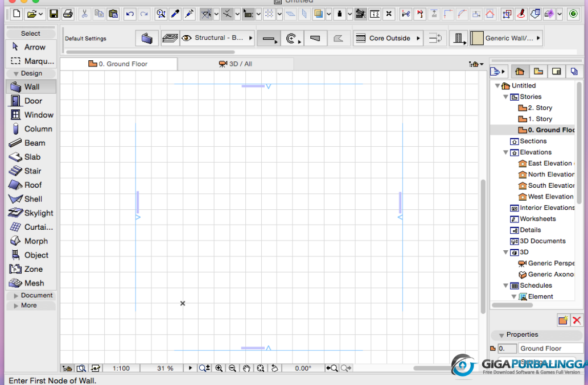Viewport: 588px width, 385px height.
Task: Undo the last action
Action: coord(130,14)
